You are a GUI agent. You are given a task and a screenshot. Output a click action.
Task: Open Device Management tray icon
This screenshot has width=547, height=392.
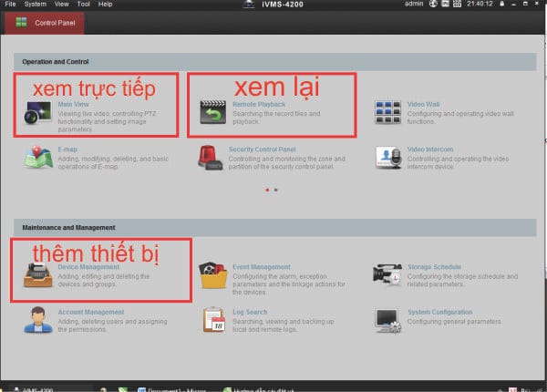coord(38,275)
